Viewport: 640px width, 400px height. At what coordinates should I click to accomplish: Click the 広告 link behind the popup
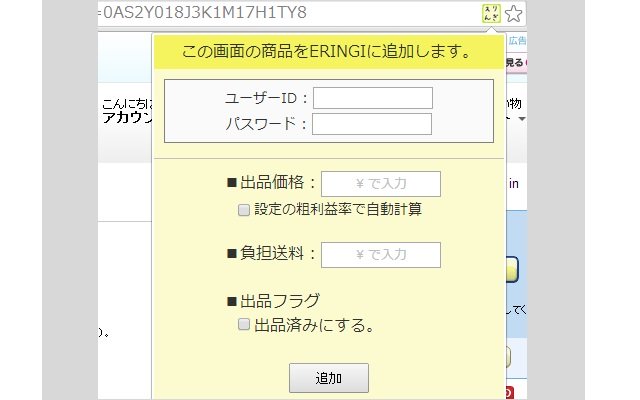point(517,40)
